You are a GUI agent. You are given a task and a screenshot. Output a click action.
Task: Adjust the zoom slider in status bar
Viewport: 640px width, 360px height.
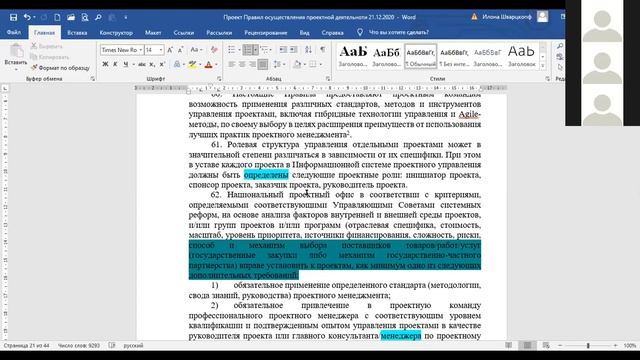[x=588, y=345]
